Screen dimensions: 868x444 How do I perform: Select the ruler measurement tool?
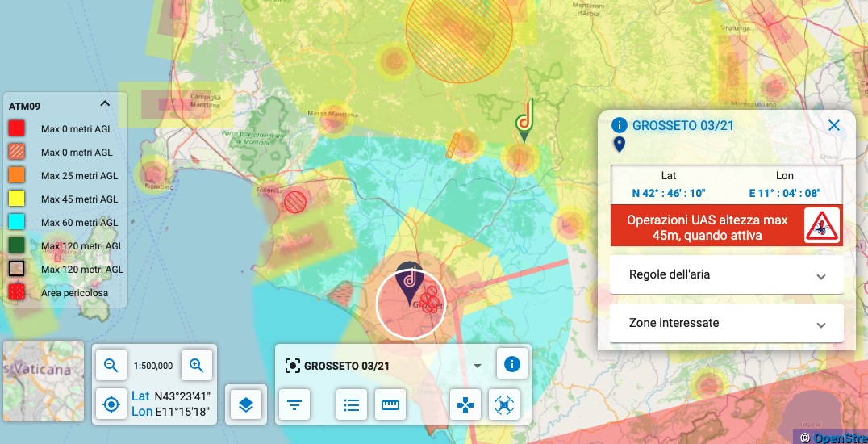tap(391, 404)
